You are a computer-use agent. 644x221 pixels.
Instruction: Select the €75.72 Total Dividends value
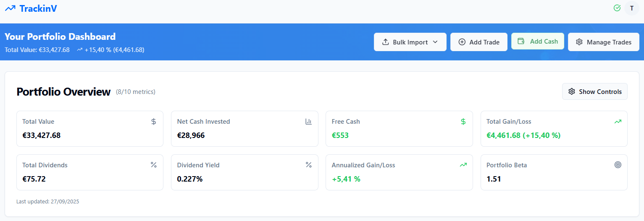tap(34, 179)
